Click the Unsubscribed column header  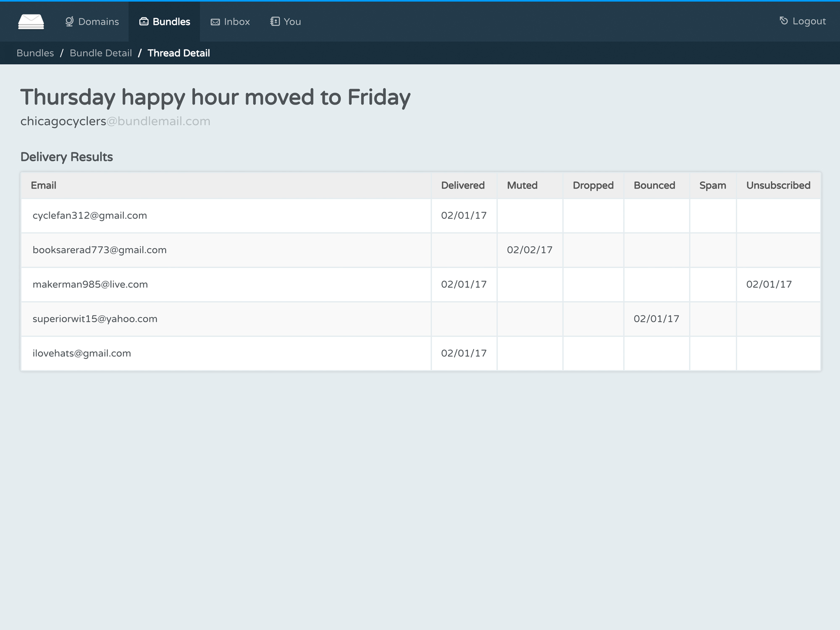(x=779, y=185)
